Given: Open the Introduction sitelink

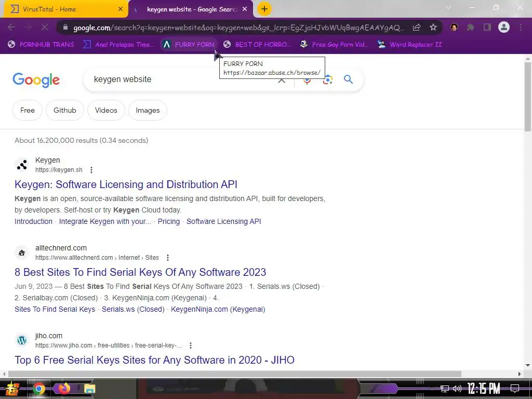Looking at the screenshot, I should click(34, 221).
